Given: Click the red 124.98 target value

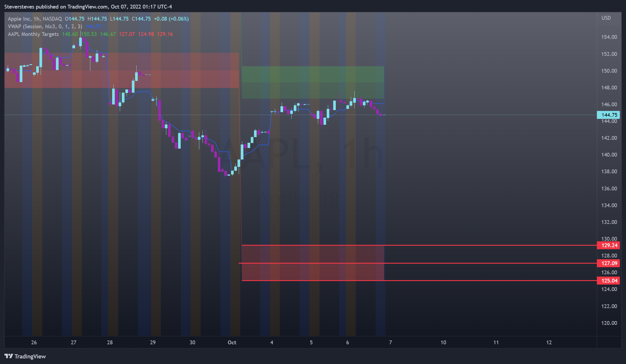Looking at the screenshot, I should tap(146, 34).
